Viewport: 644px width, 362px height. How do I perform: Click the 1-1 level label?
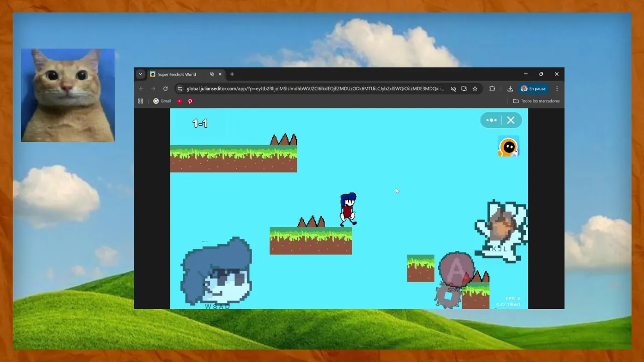pyautogui.click(x=200, y=123)
